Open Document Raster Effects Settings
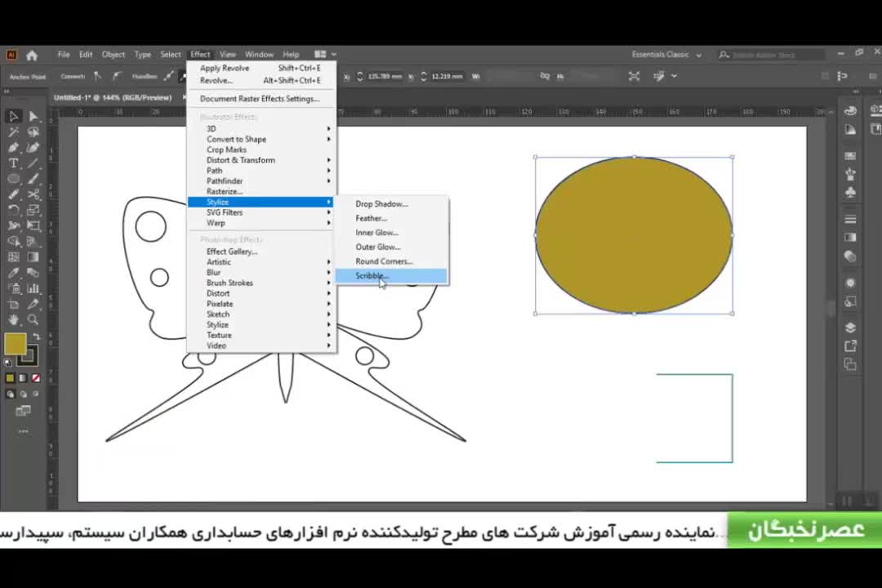This screenshot has width=882, height=588. point(261,99)
